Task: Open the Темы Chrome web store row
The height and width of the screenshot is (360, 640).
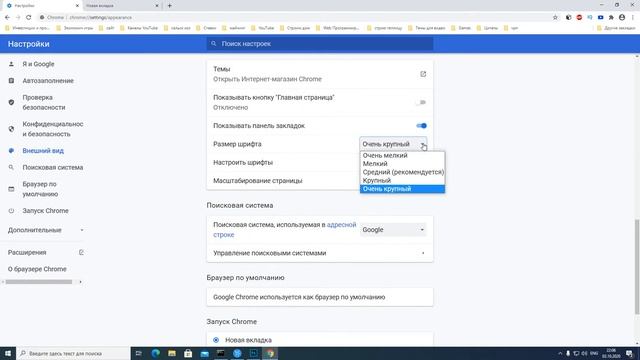Action: [320, 74]
